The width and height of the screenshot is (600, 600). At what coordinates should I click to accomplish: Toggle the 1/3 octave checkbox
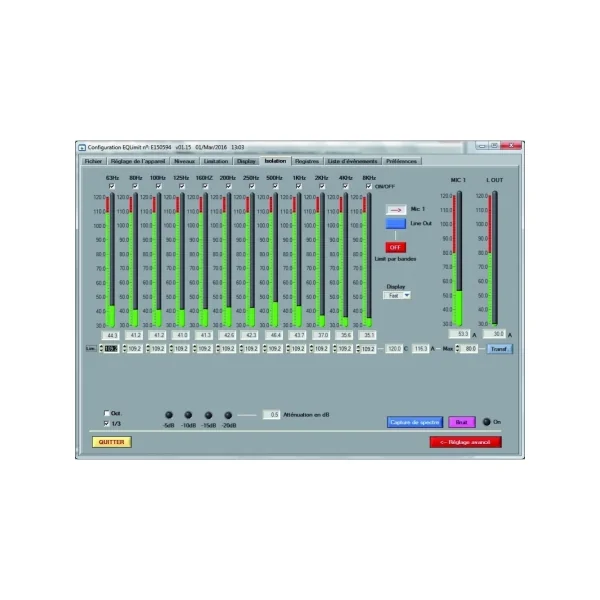[107, 424]
